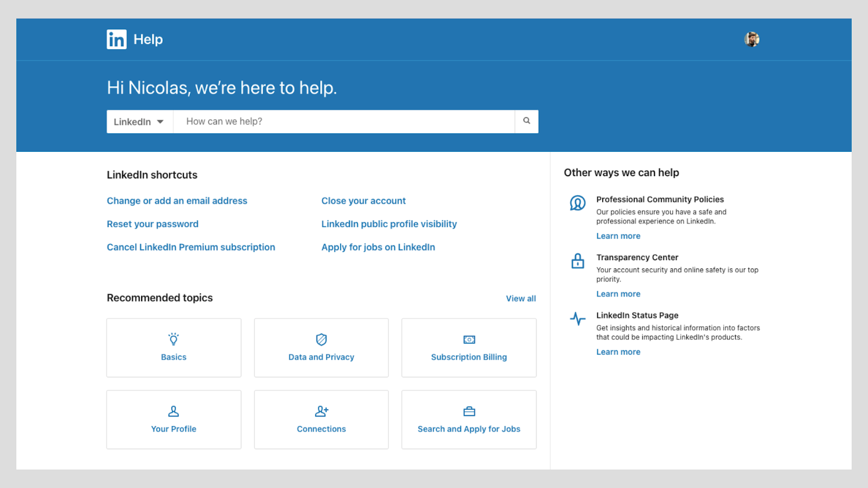Click the Subscription Billing money icon
The image size is (868, 488).
click(469, 339)
